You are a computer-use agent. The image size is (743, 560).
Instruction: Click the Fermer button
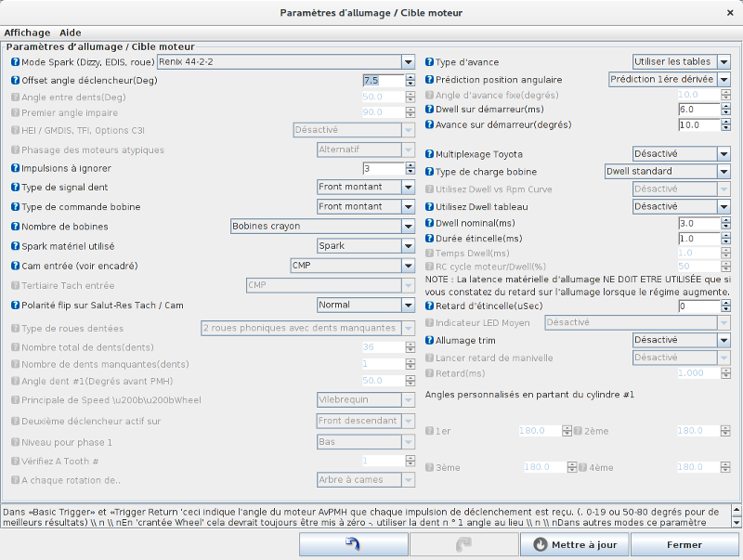point(684,544)
